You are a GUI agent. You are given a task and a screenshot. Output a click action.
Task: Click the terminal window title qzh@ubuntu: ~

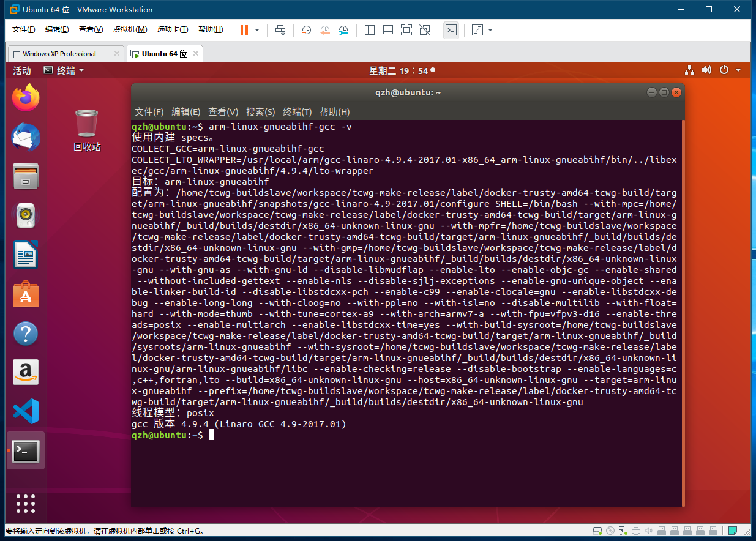click(408, 92)
